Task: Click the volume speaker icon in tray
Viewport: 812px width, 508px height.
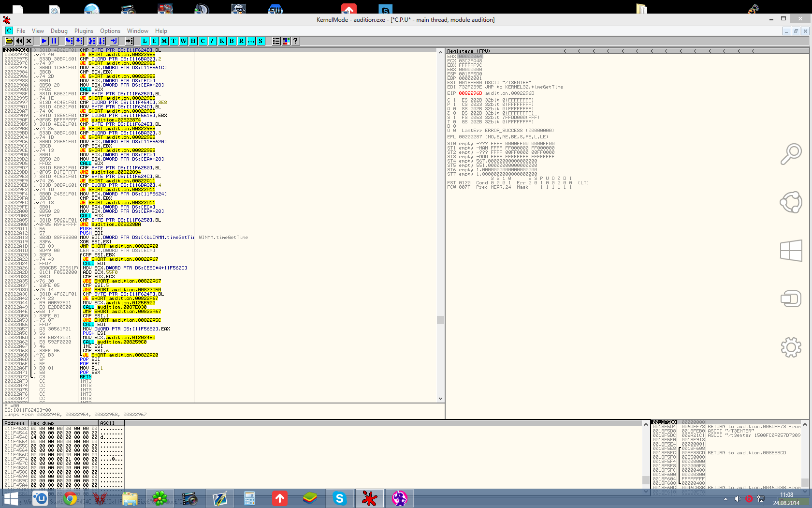Action: point(737,499)
